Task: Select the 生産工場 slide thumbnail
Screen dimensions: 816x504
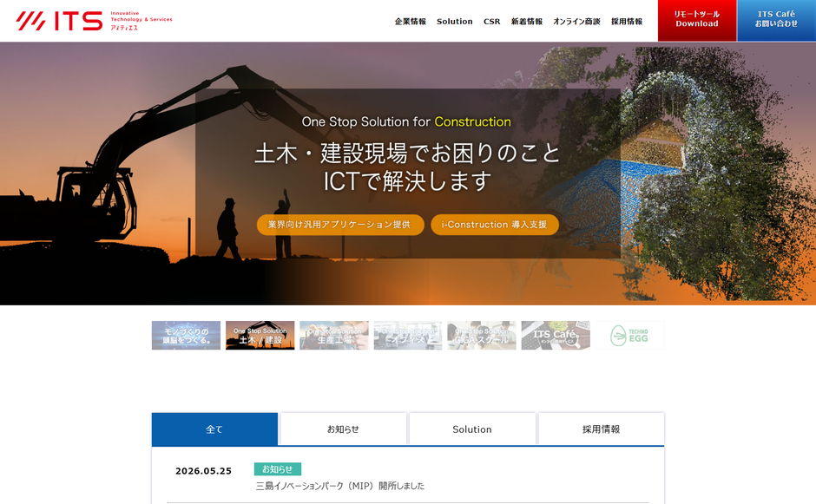Action: (x=334, y=335)
